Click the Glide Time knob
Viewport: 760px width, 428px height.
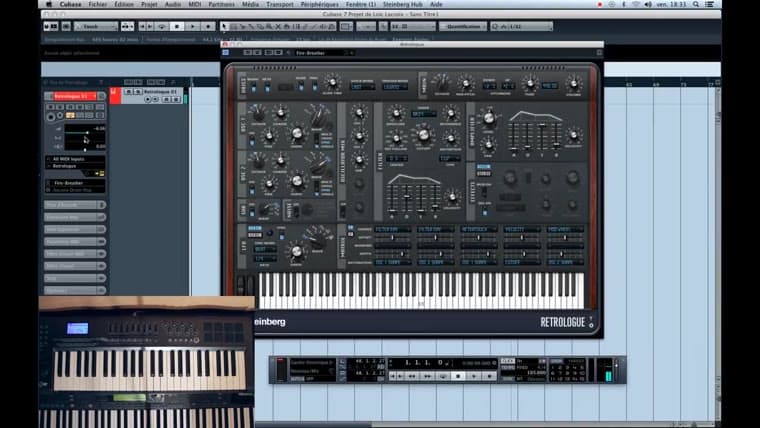(332, 83)
